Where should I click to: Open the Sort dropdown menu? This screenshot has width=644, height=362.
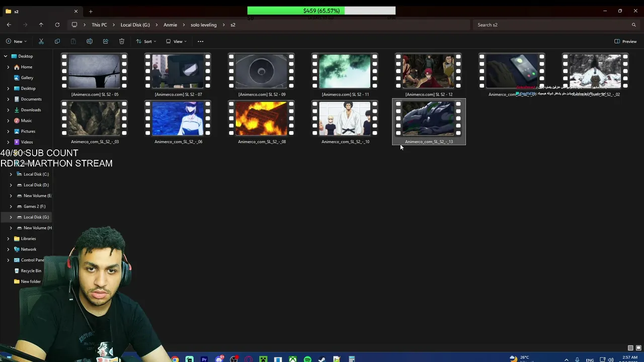(x=146, y=41)
